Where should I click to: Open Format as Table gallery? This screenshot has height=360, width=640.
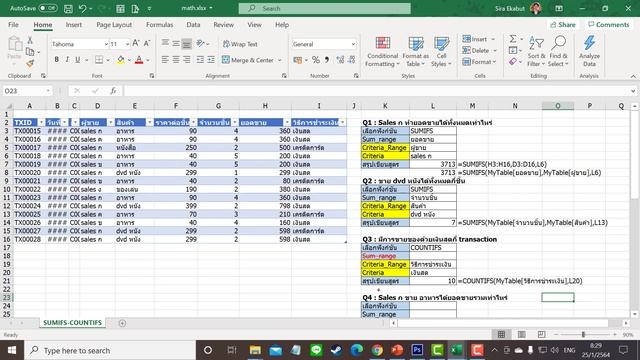tap(416, 52)
